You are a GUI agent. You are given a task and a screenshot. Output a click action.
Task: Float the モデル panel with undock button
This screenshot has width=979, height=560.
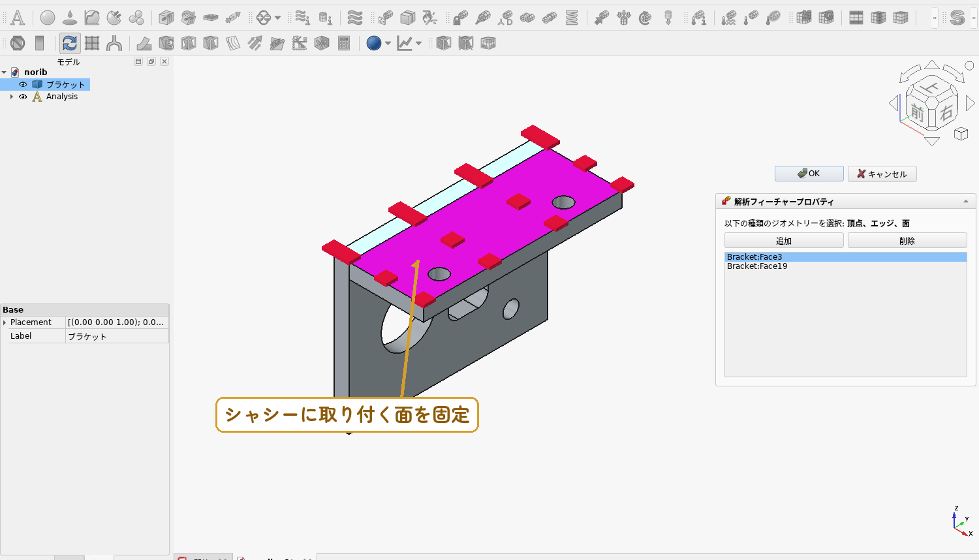click(151, 61)
